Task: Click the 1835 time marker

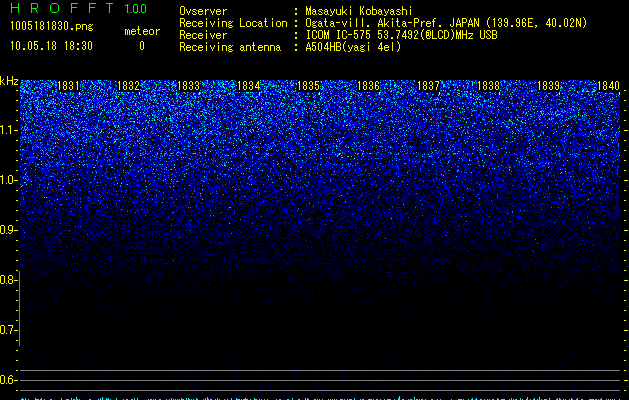Action: point(308,86)
